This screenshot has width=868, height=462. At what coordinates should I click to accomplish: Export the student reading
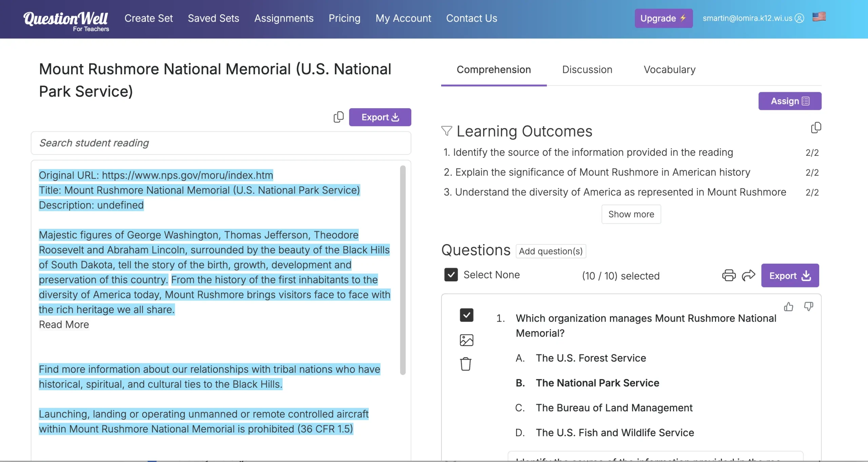380,117
